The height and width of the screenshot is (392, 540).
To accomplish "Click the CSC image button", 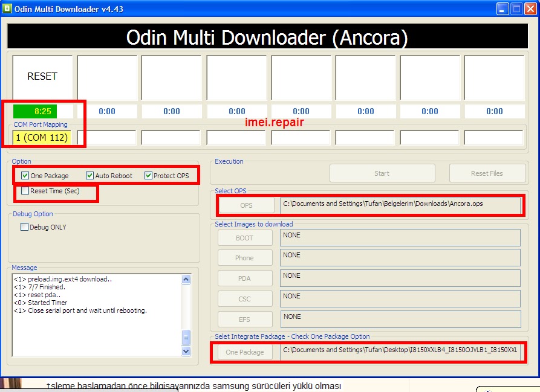I will point(245,299).
